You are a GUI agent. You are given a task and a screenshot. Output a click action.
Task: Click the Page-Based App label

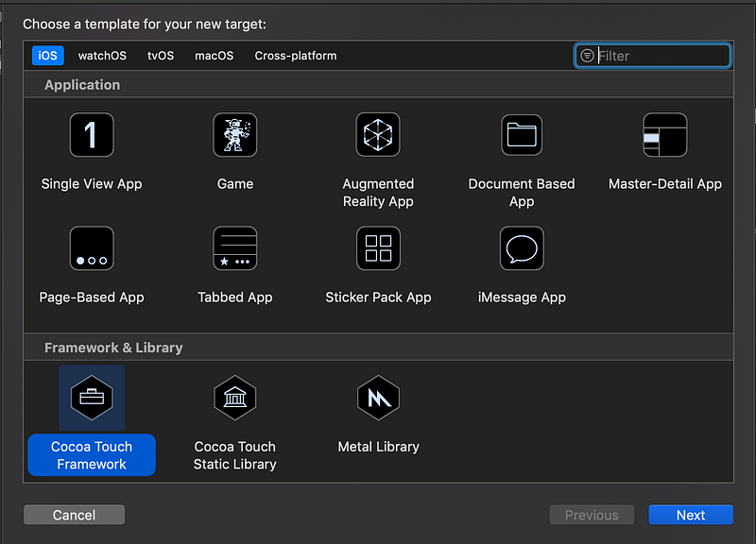point(92,297)
